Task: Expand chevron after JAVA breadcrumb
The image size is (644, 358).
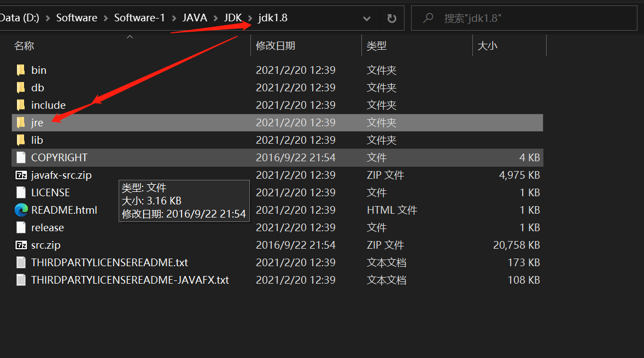Action: (215, 18)
